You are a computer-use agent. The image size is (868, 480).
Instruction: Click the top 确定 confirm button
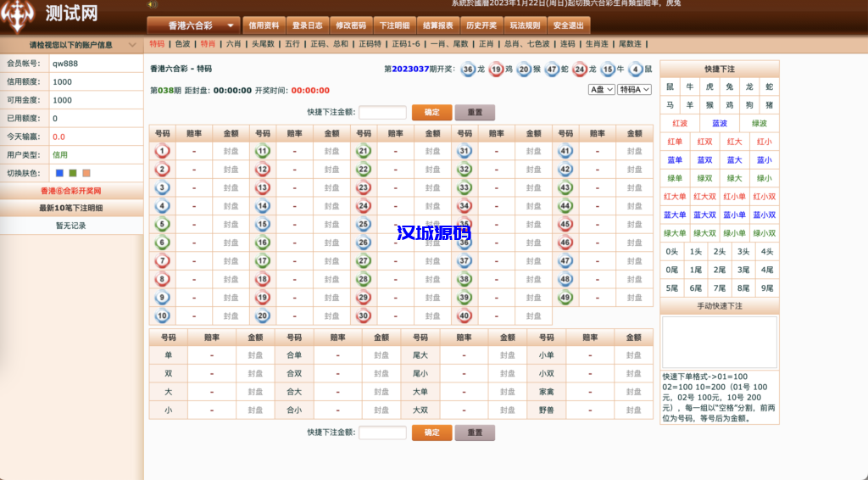coord(431,113)
